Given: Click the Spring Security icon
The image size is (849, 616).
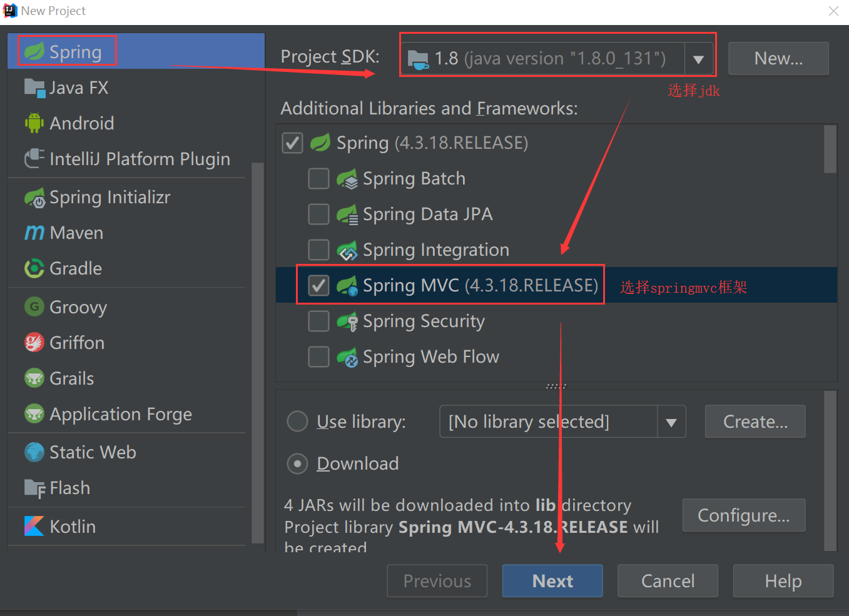Looking at the screenshot, I should coord(347,321).
